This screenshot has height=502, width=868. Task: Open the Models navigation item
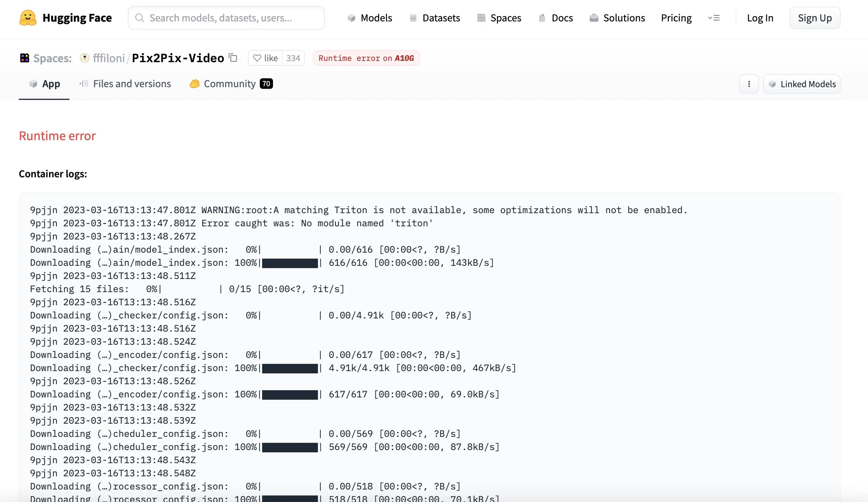pyautogui.click(x=369, y=17)
